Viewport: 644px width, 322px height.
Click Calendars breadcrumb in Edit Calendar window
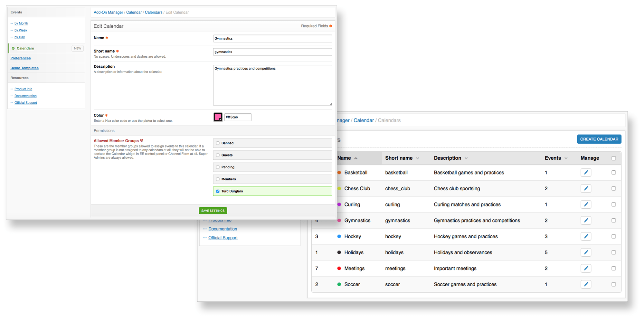click(x=154, y=12)
